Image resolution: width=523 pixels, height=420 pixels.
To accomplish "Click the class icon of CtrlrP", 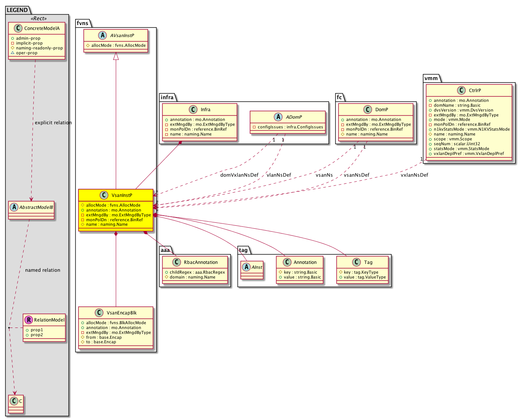I will tap(461, 91).
